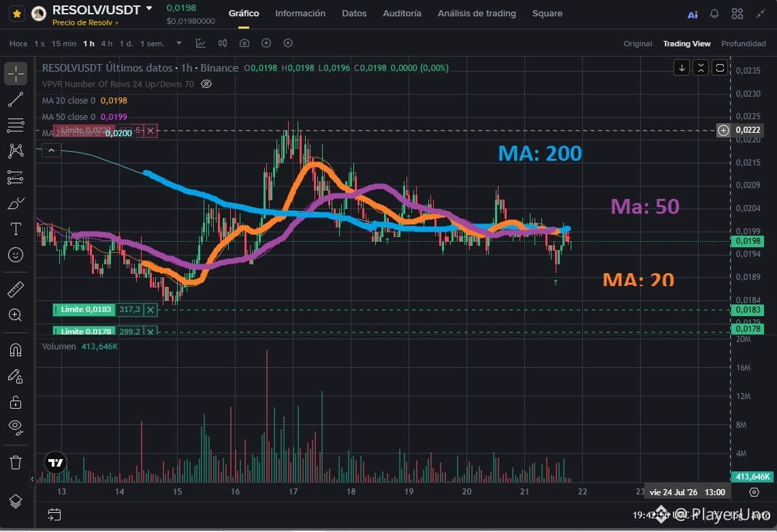Expand the more intervals dropdown arrow
Image resolution: width=777 pixels, height=532 pixels.
[x=179, y=43]
